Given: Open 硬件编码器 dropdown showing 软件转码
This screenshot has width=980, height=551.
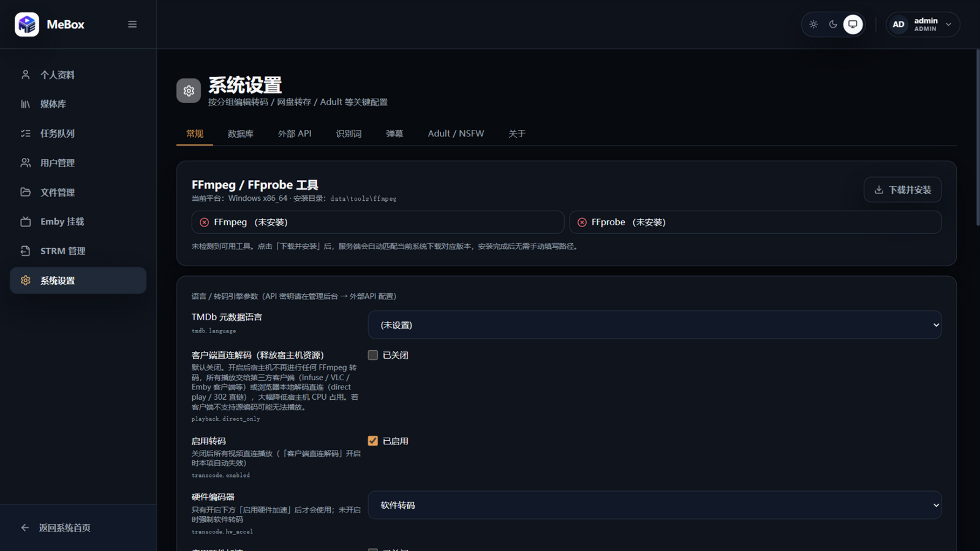Looking at the screenshot, I should click(654, 505).
